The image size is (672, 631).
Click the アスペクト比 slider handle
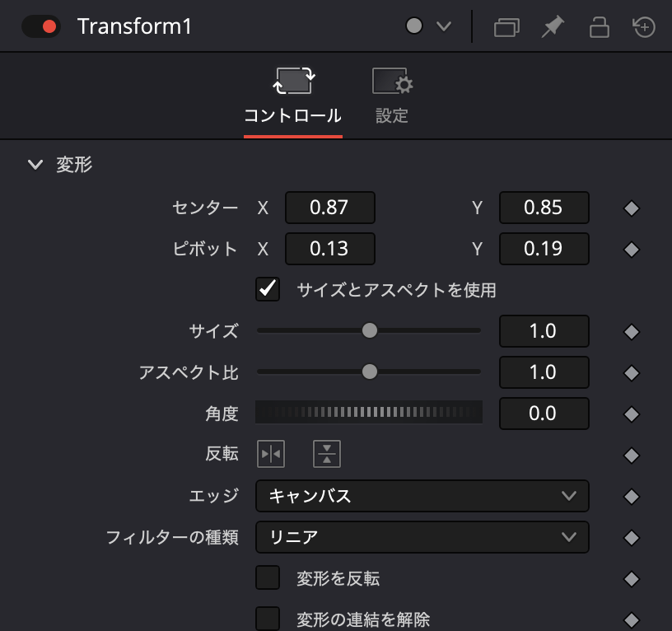click(370, 372)
